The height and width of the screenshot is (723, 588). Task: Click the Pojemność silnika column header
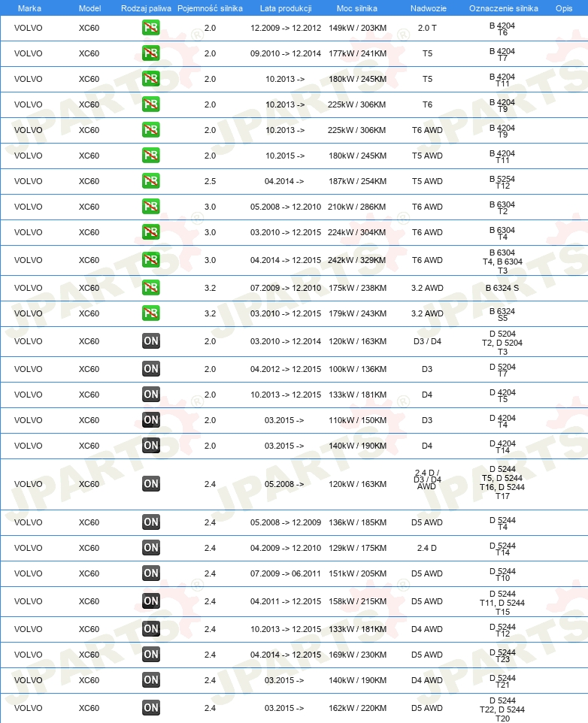click(x=210, y=8)
